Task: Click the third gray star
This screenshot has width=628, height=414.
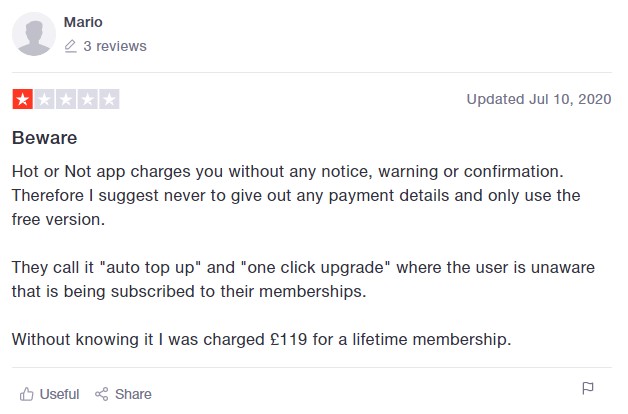Action: 66,99
